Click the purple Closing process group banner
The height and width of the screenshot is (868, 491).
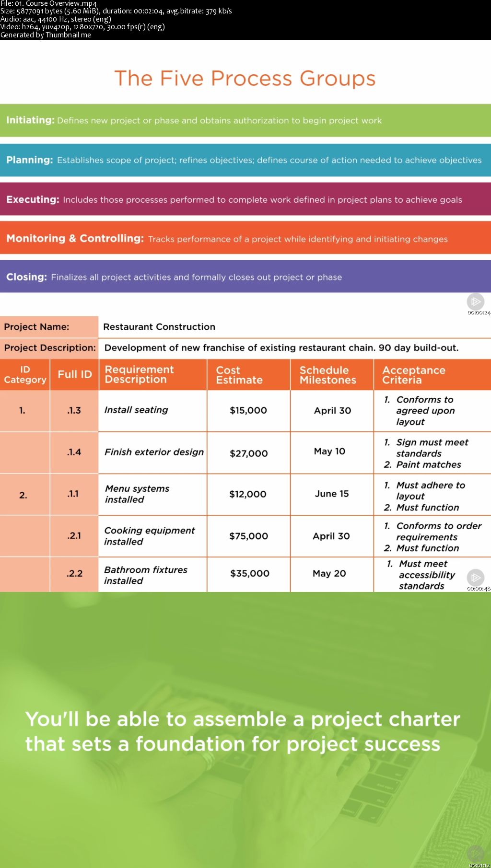click(245, 277)
